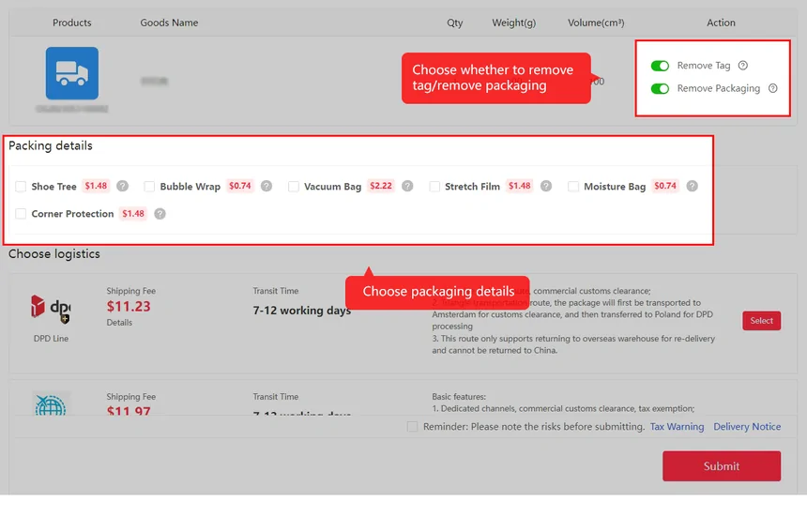Click the Shoe Tree $1.48 price tag

(97, 186)
